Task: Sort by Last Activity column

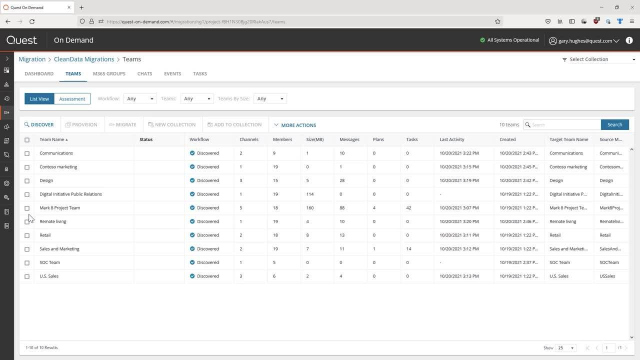Action: 452,140
